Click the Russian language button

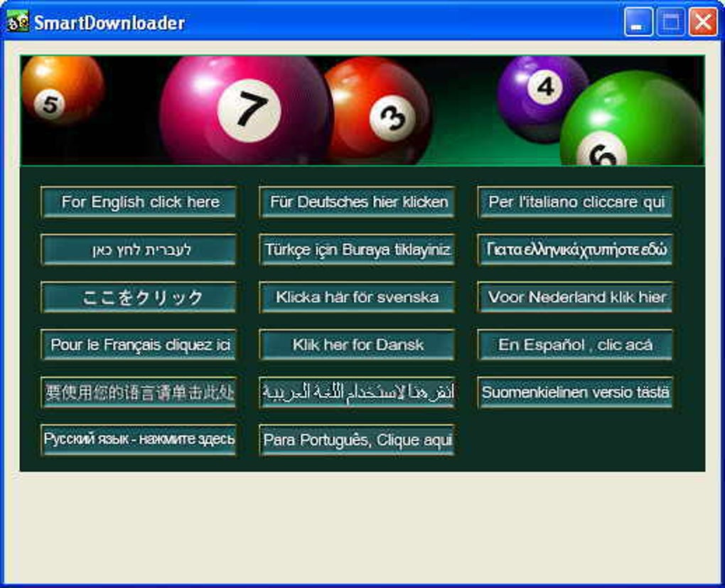click(x=139, y=440)
